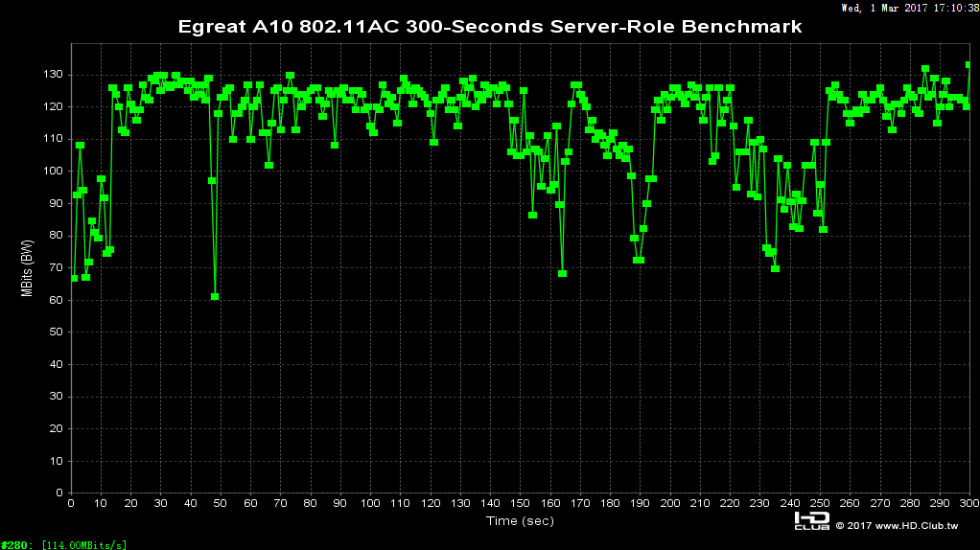The image size is (980, 550).
Task: Click the x-axis tick label 240
Action: [x=790, y=503]
